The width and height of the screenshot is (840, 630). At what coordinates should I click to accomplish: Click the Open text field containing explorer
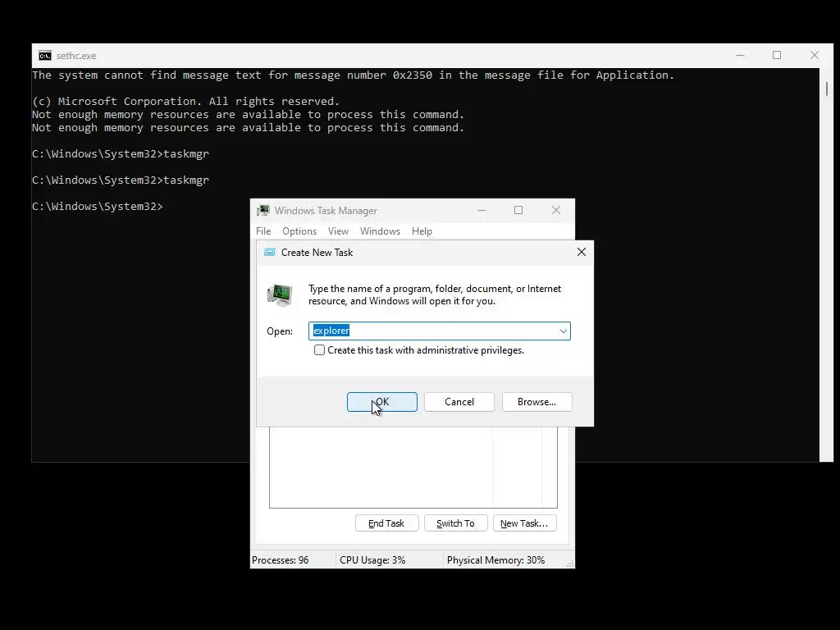pyautogui.click(x=440, y=331)
